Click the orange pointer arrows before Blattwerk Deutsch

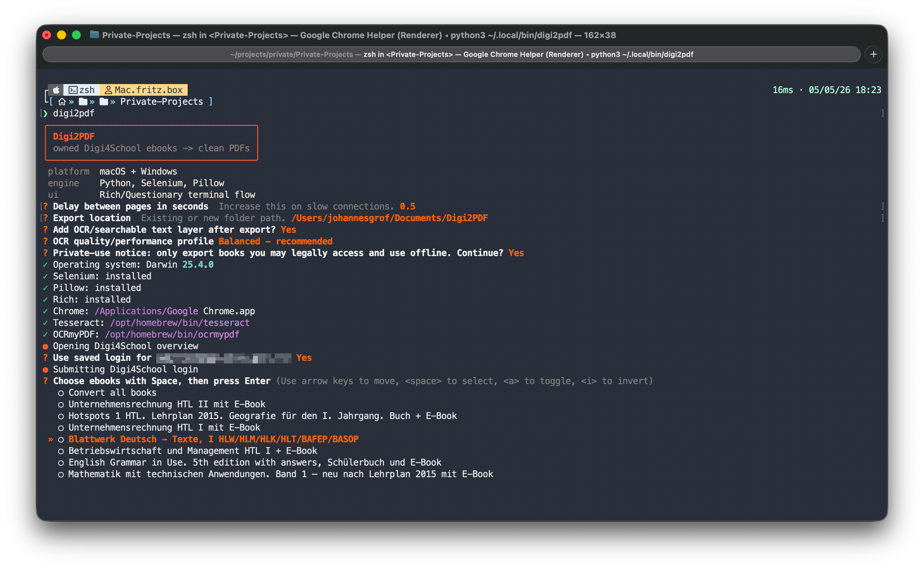pos(50,440)
